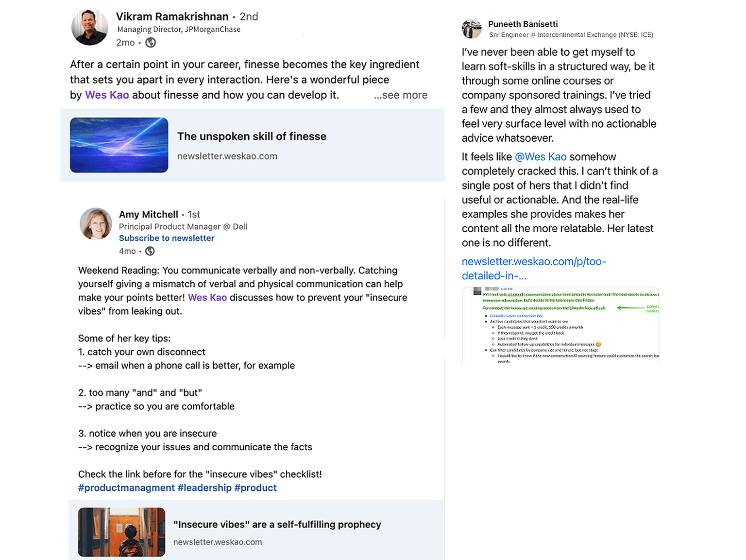Select the #product hashtag
746x560 pixels.
[255, 488]
